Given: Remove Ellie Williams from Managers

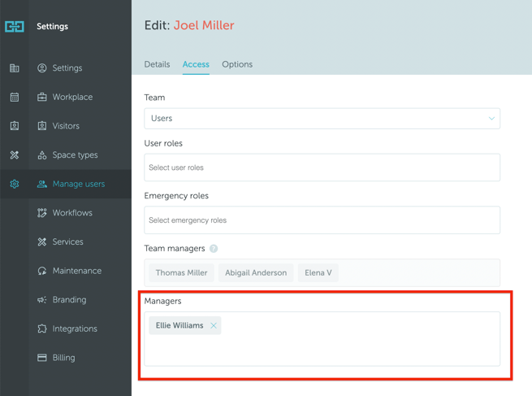Looking at the screenshot, I should 214,326.
